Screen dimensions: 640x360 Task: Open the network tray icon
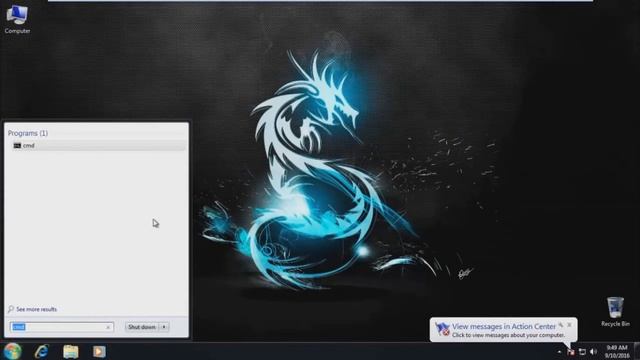(x=582, y=351)
